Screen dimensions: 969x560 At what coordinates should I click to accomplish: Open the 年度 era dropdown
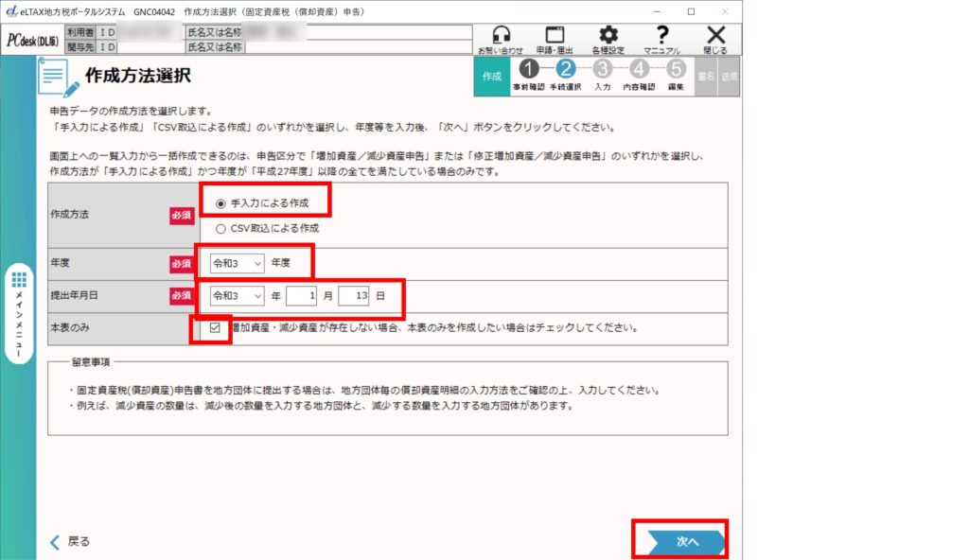click(238, 263)
